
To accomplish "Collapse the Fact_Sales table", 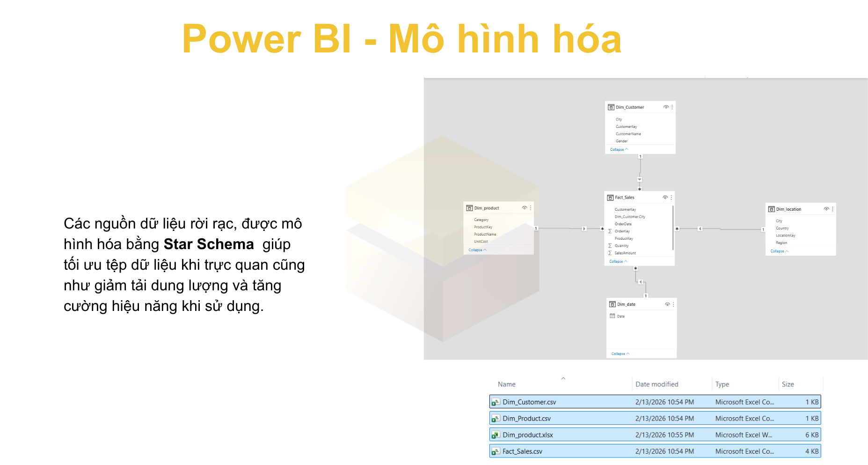I will coord(618,261).
